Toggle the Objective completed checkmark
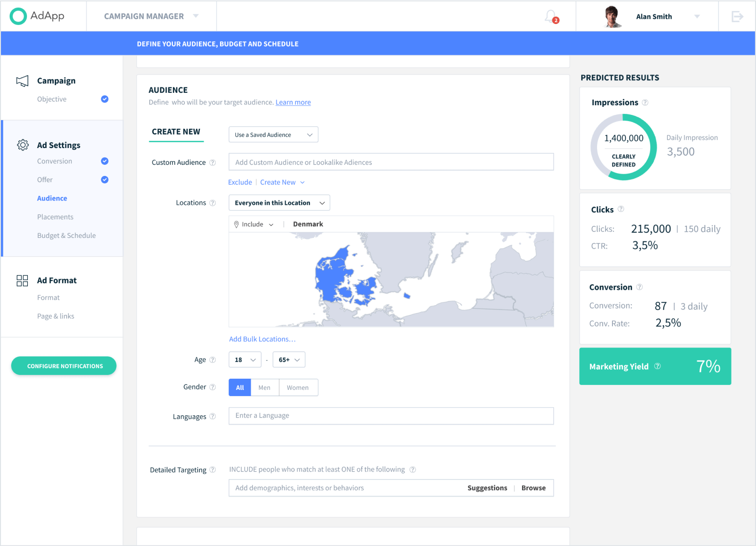The image size is (756, 546). click(105, 99)
